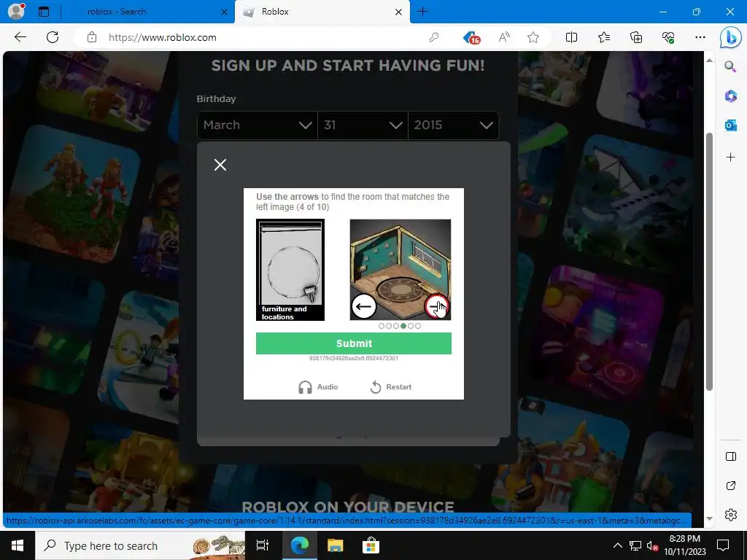Restart the captcha challenge

point(391,387)
